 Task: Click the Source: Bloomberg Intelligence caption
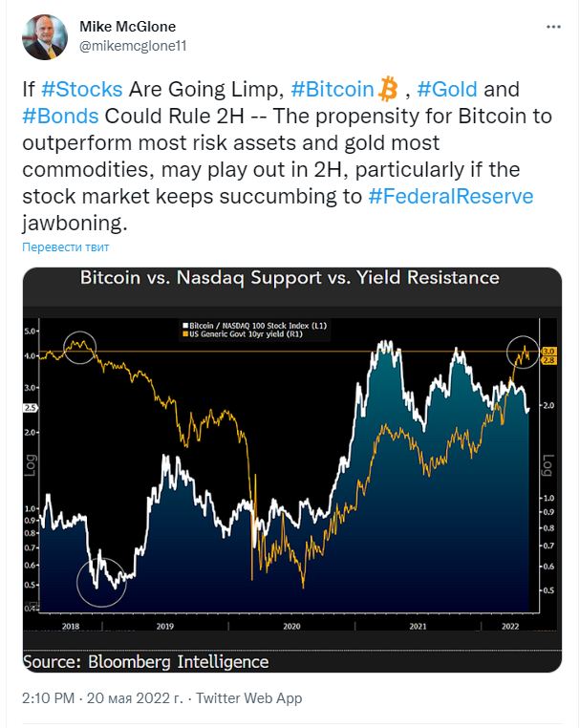pos(146,662)
